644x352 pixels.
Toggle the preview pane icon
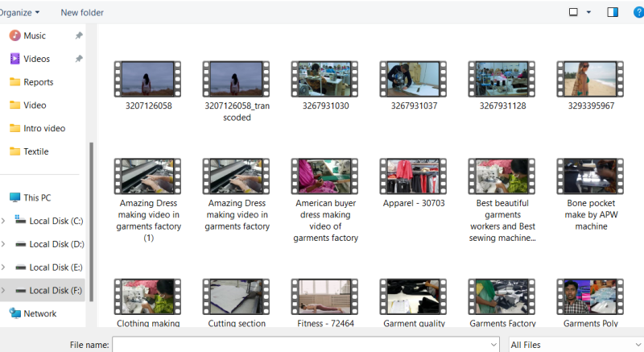(613, 12)
